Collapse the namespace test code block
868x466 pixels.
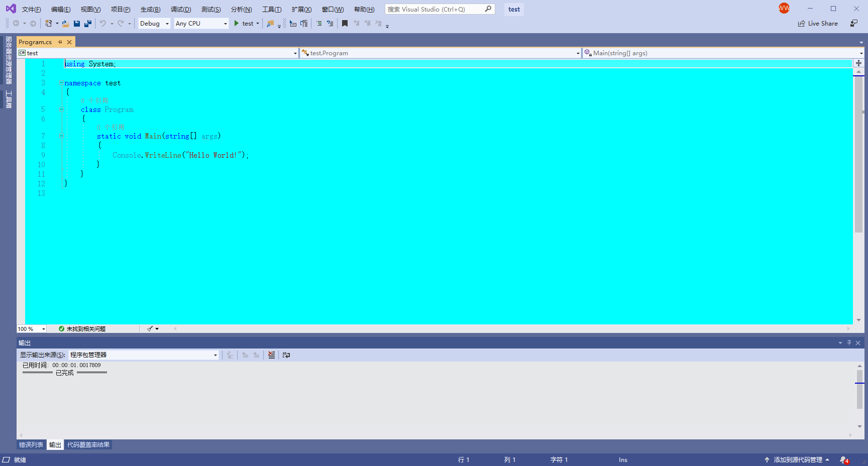pos(61,83)
